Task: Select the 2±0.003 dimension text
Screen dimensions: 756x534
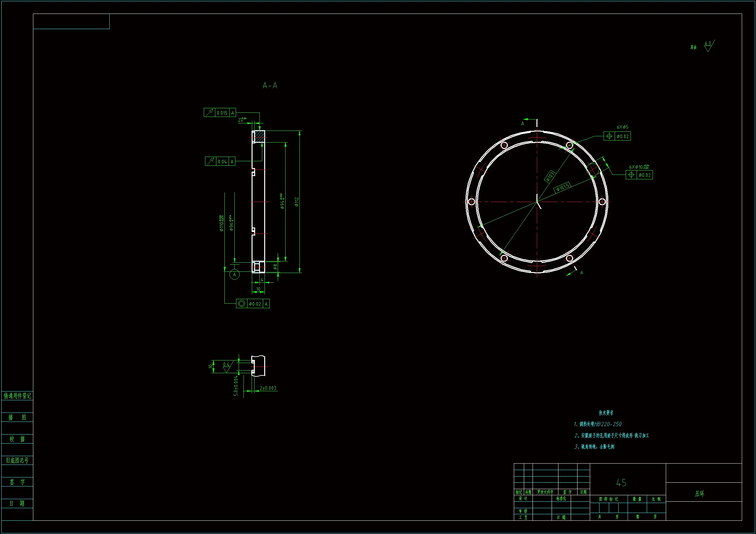Action: [x=268, y=388]
